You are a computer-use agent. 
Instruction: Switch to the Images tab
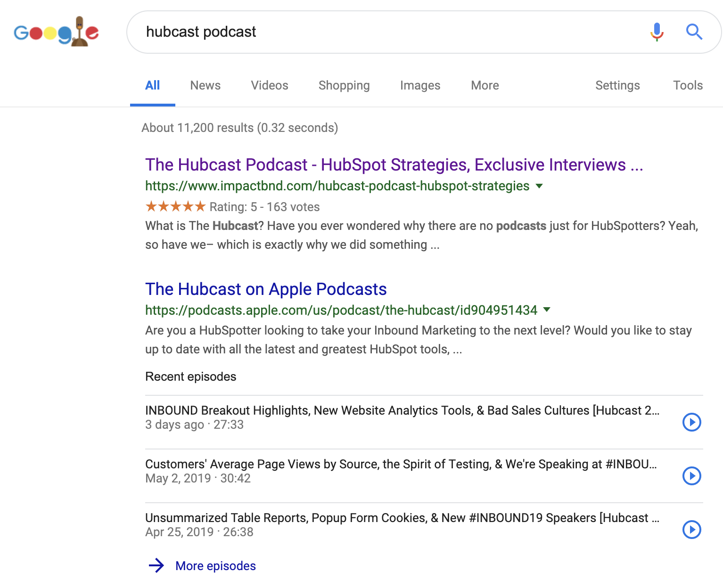pos(420,85)
